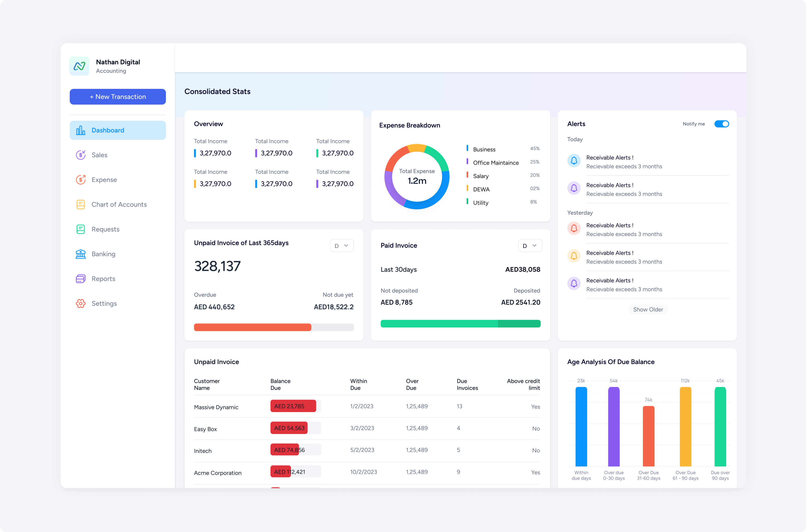Click the orange overdue progress bar
The height and width of the screenshot is (532, 806).
coord(252,327)
